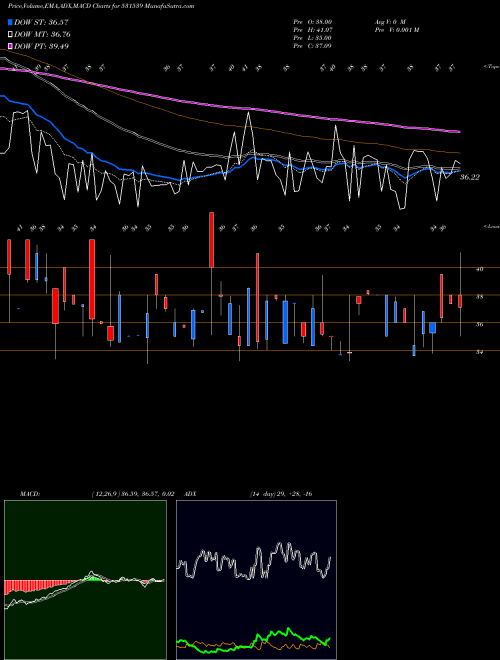
Task: Click the chart title mentioning MunafaSutra.com
Action: tap(101, 6)
